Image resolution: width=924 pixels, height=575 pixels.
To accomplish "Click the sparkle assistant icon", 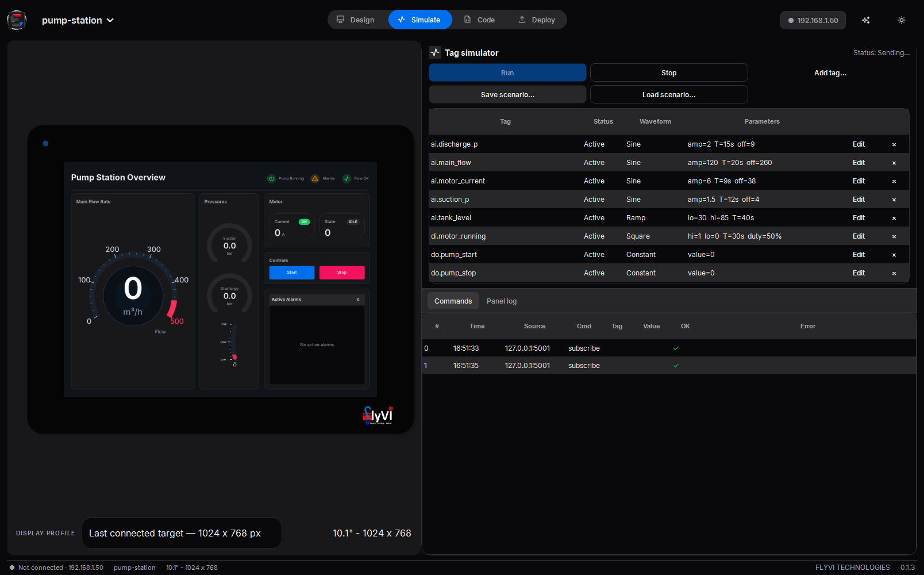I will coord(866,20).
